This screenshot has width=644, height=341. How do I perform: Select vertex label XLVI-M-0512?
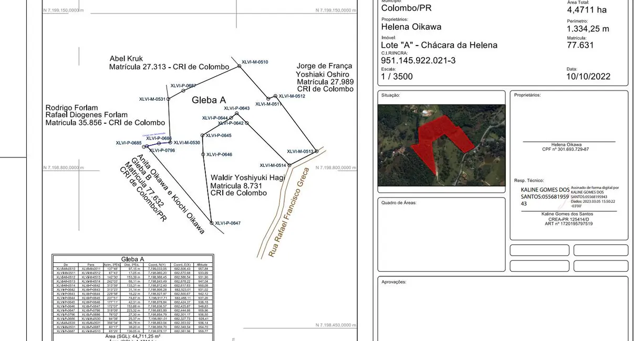click(292, 96)
